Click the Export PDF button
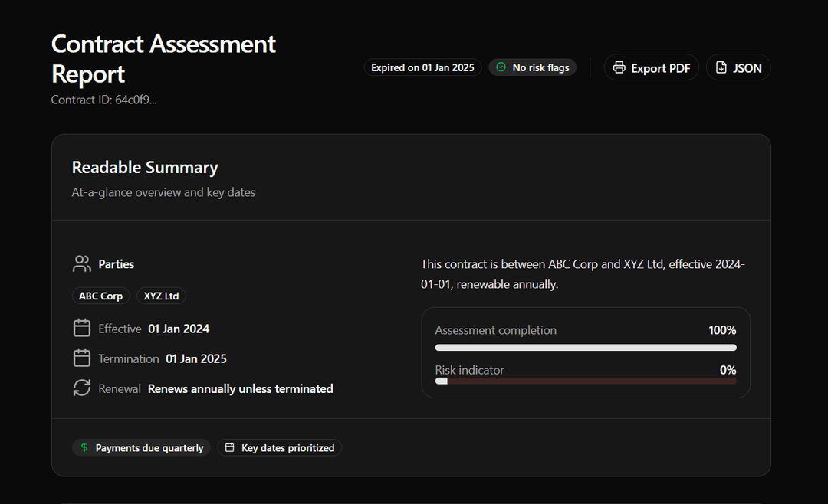The height and width of the screenshot is (504, 828). click(x=652, y=67)
